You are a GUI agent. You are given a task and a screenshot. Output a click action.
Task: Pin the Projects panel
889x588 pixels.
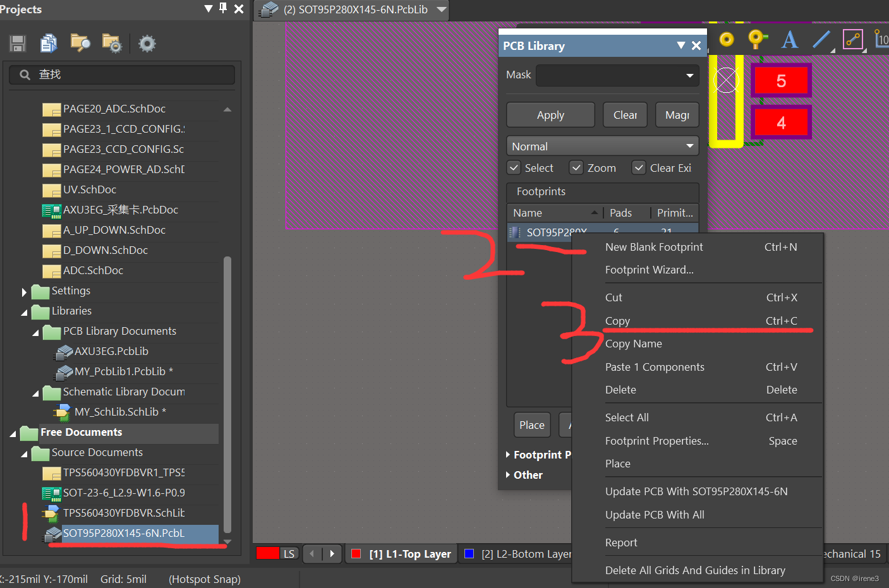pos(223,8)
